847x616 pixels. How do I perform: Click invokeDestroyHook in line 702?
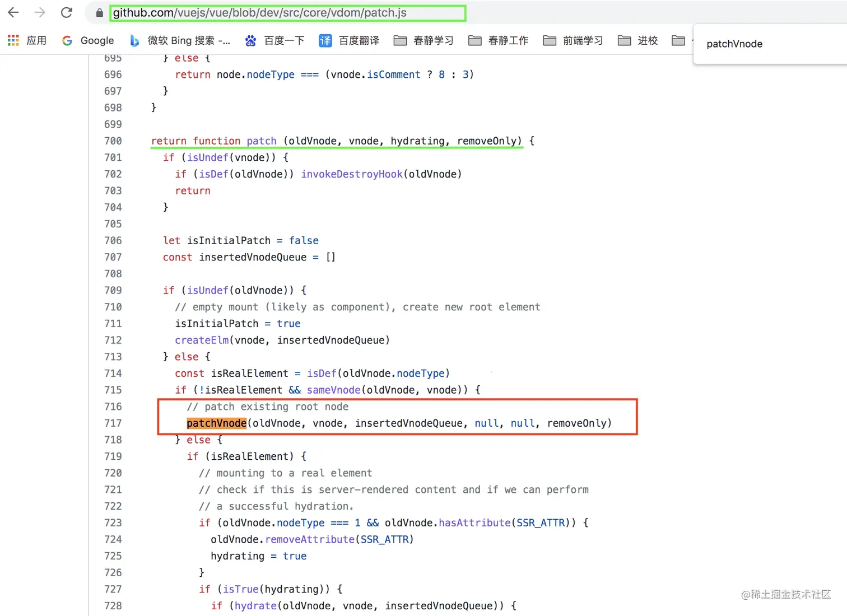[x=352, y=174]
